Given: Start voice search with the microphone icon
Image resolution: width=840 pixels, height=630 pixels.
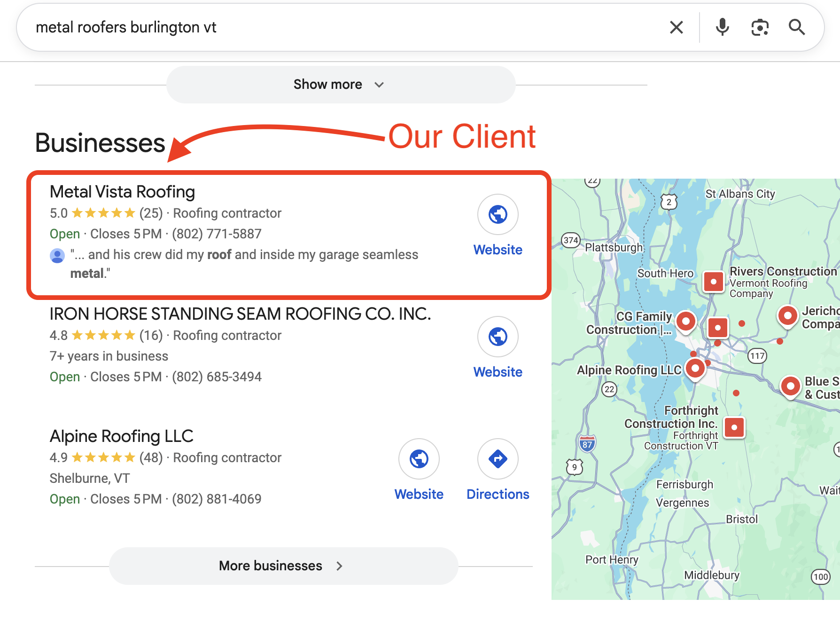Looking at the screenshot, I should click(722, 27).
